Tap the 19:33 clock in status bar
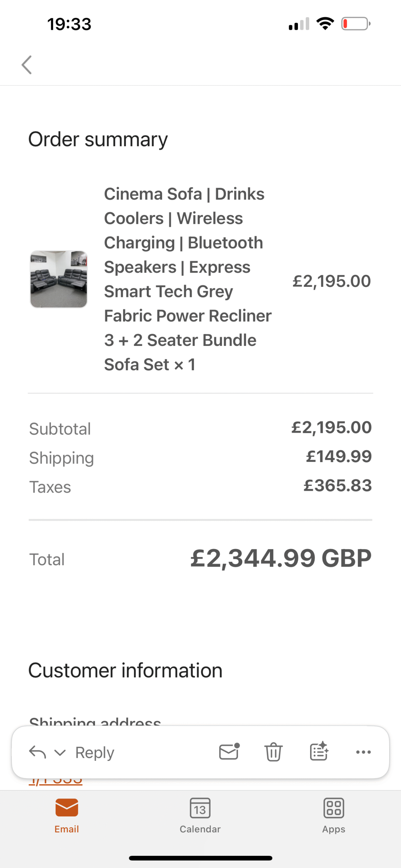Screen dimensions: 401x868 click(x=69, y=24)
